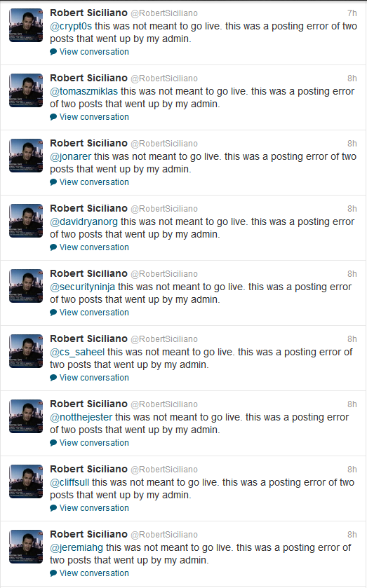
Task: Click the 8h timestamp on the @davidryanorg tweet
Action: tap(352, 209)
